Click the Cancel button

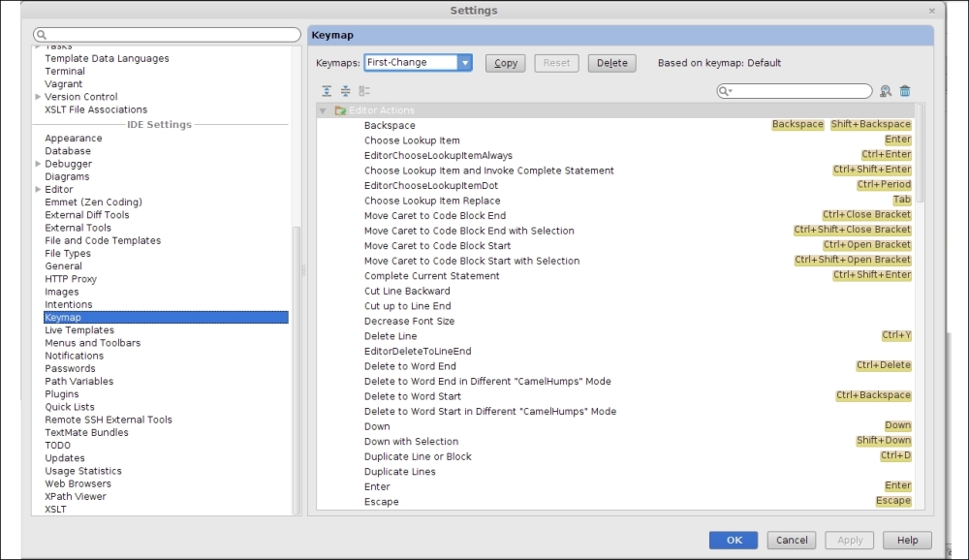[792, 540]
